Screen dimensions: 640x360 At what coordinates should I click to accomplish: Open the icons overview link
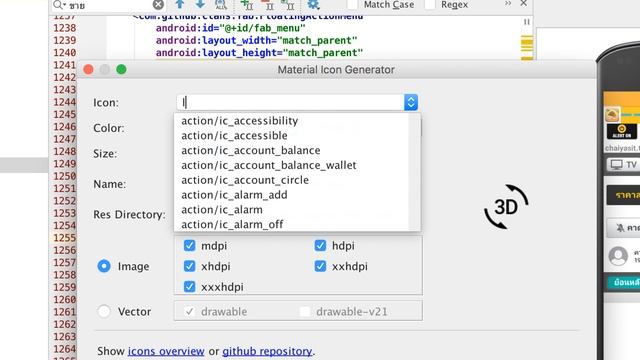click(166, 351)
